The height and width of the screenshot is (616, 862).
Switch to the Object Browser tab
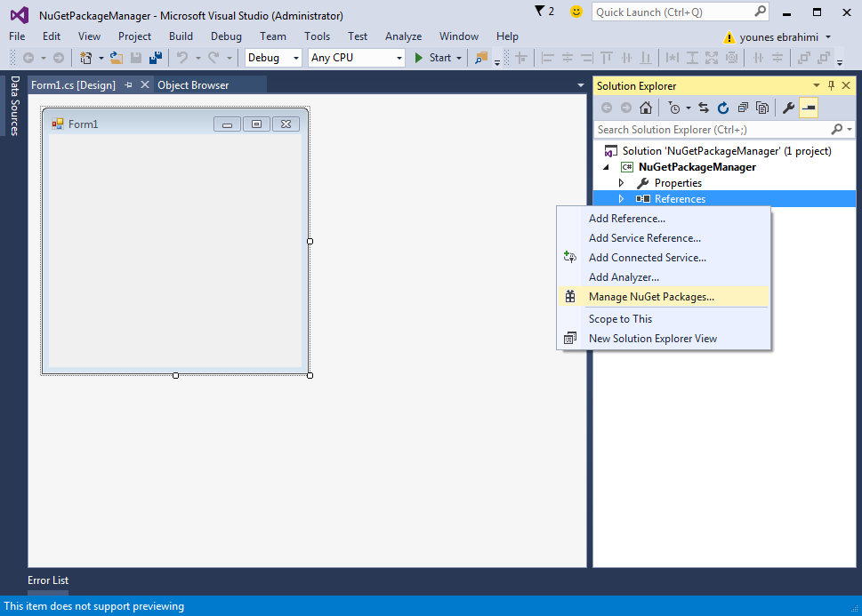[x=193, y=85]
